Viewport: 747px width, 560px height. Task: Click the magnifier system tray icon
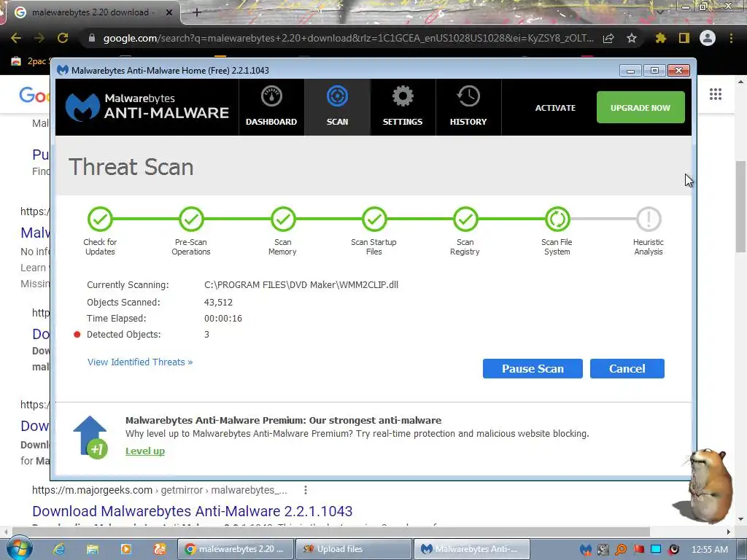pos(621,550)
